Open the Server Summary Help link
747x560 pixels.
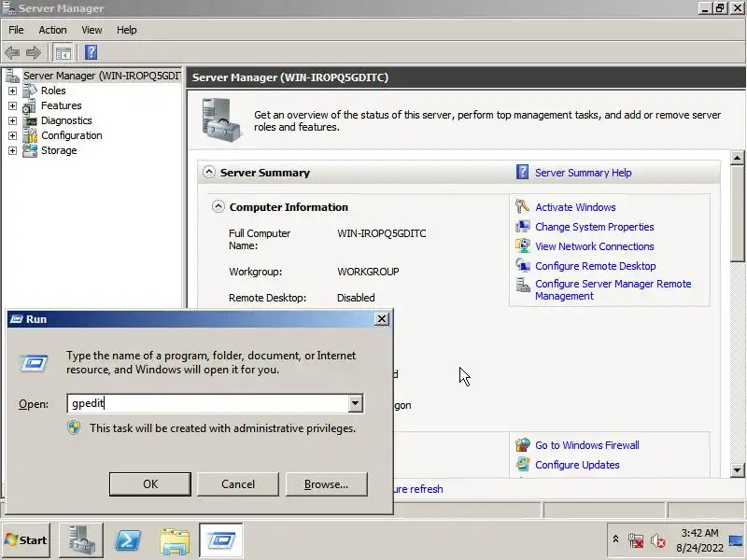coord(583,173)
